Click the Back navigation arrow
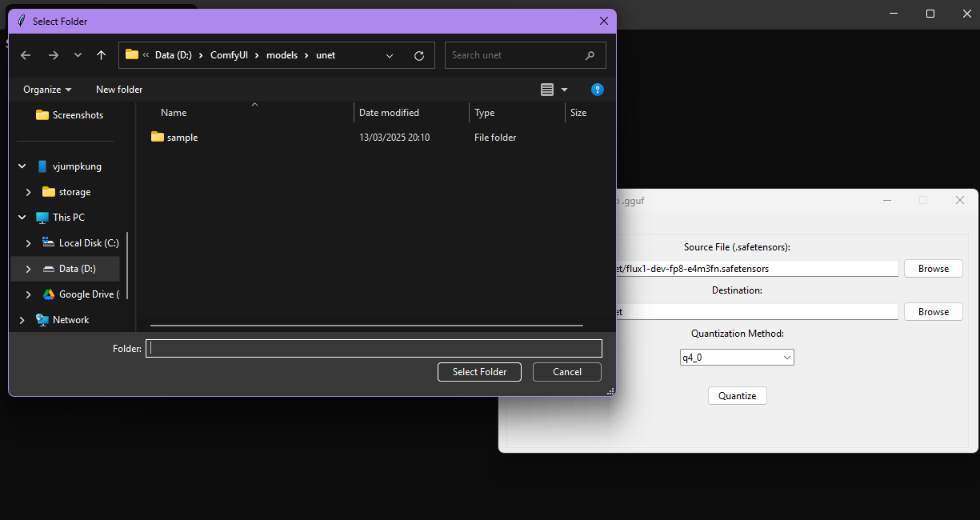The width and height of the screenshot is (980, 520). (26, 55)
